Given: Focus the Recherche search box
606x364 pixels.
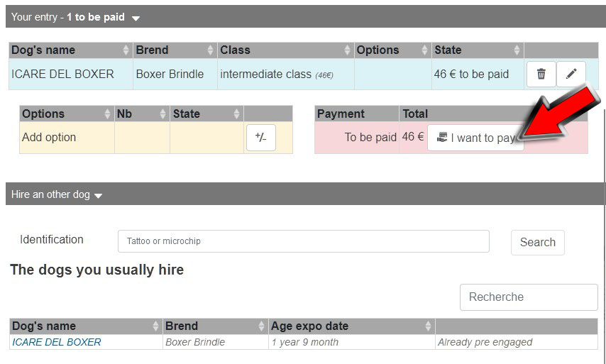Looking at the screenshot, I should pos(529,297).
